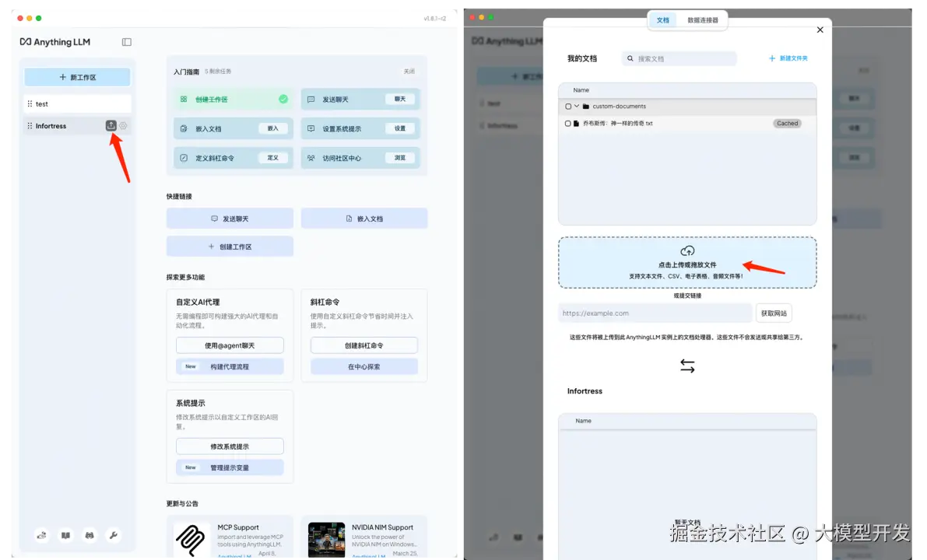Image resolution: width=927 pixels, height=560 pixels.
Task: Click the Name column header in 我的文档 list
Action: (x=581, y=90)
